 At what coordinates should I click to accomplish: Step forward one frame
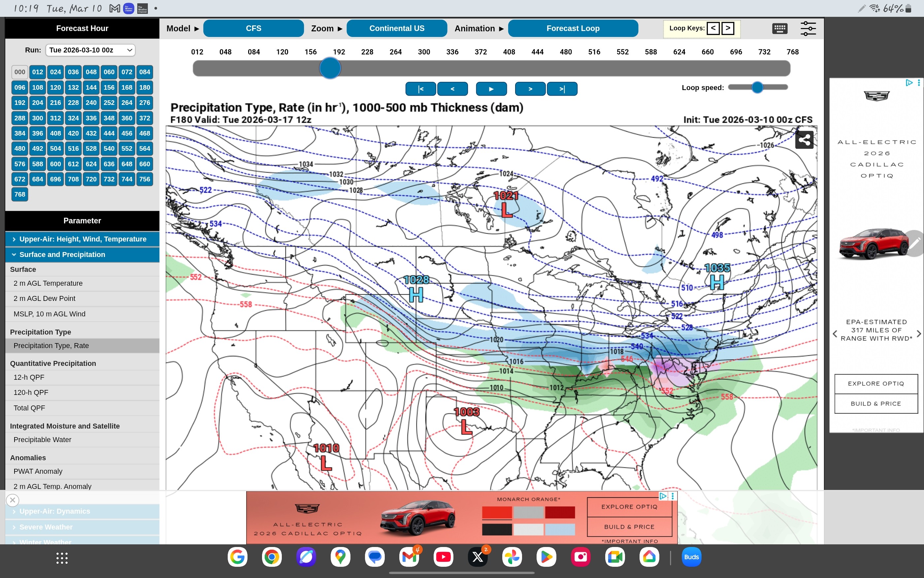(530, 89)
